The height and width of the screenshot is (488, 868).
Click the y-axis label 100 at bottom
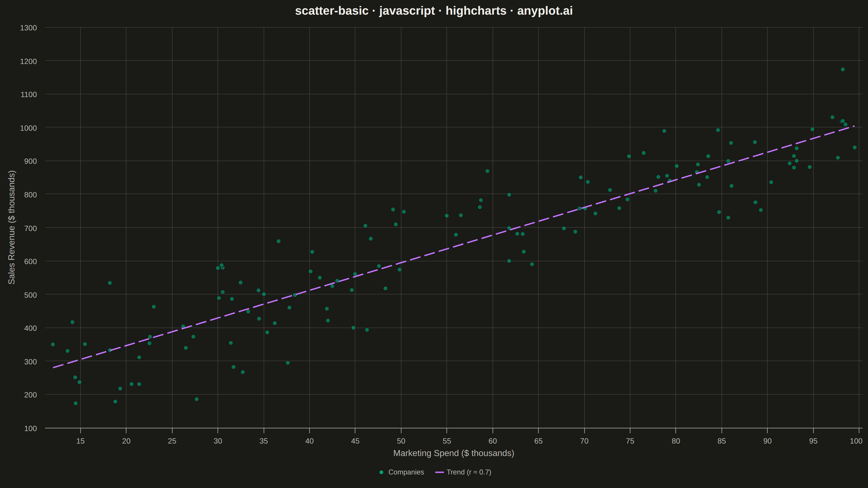pos(31,428)
